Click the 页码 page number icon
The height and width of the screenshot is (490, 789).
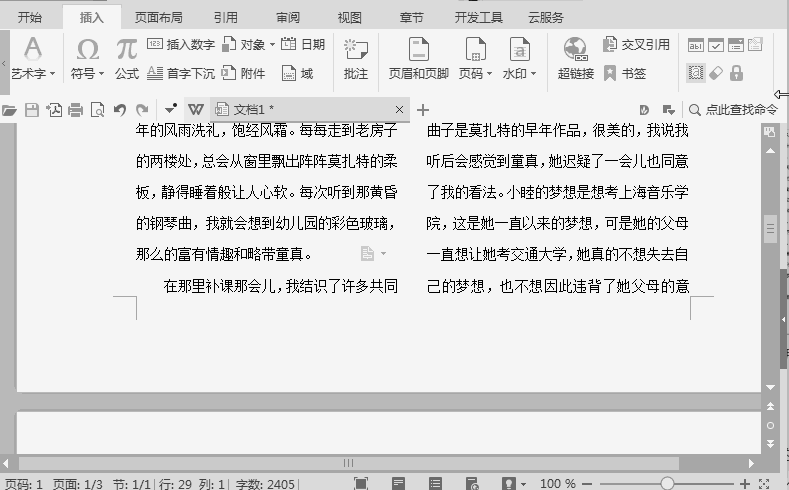(475, 49)
